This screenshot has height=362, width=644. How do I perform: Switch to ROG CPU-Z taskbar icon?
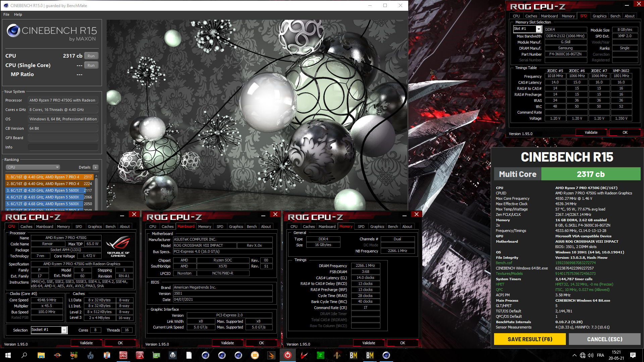click(123, 355)
